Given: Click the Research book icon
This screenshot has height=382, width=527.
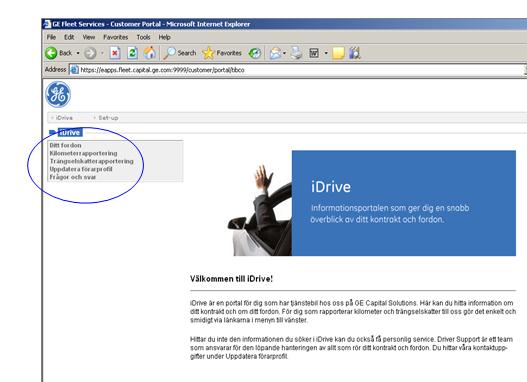Looking at the screenshot, I should tap(355, 53).
